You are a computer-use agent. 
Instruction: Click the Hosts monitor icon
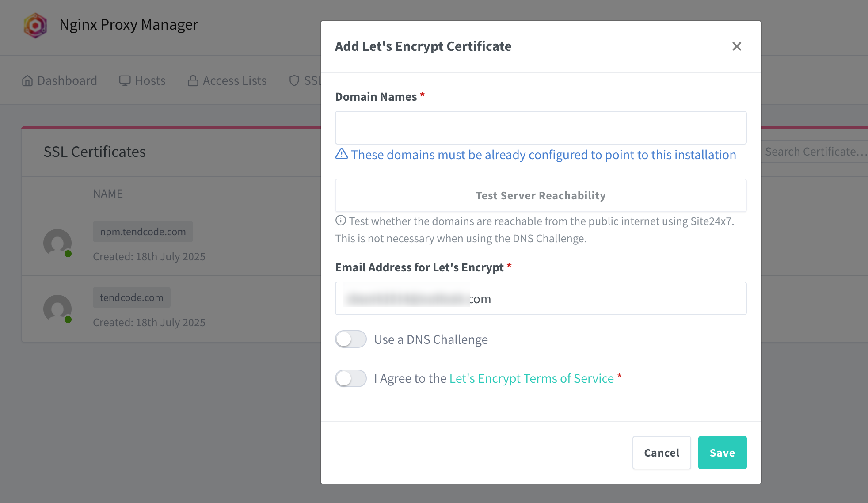(x=125, y=80)
